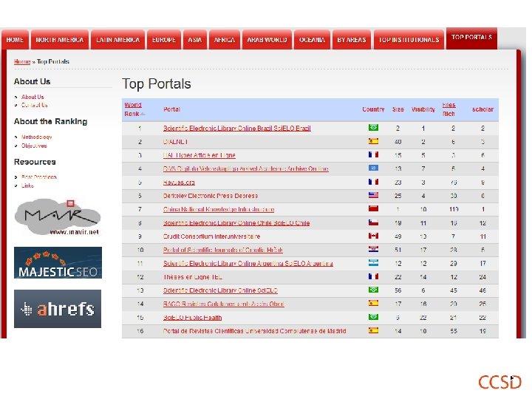Click the MAVIR logo banner
This screenshot has height=399, width=532.
pos(58,216)
